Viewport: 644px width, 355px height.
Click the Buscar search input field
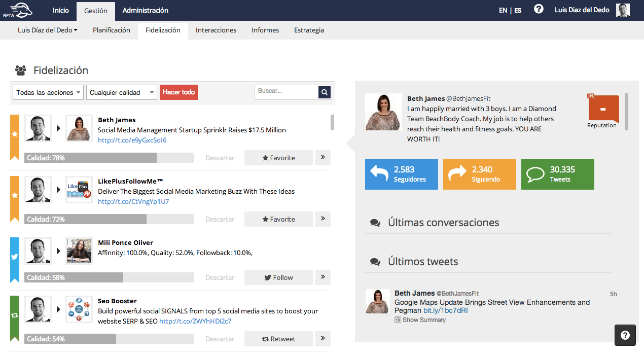(x=287, y=92)
